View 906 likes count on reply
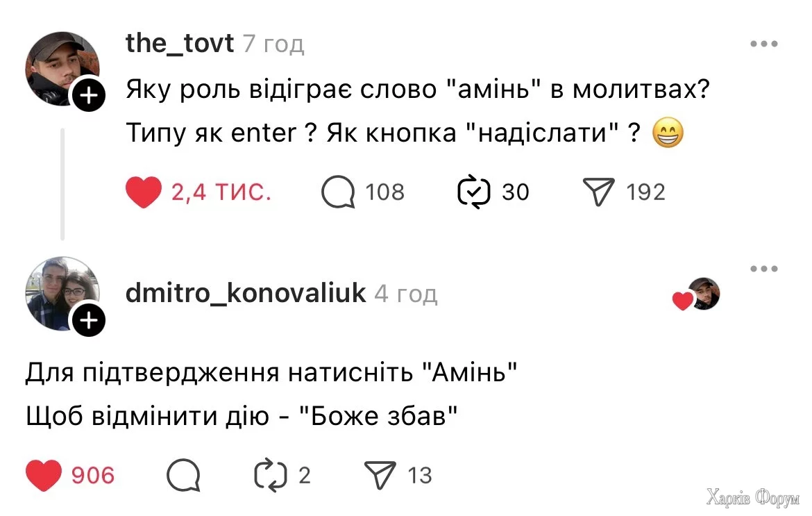 [x=93, y=475]
